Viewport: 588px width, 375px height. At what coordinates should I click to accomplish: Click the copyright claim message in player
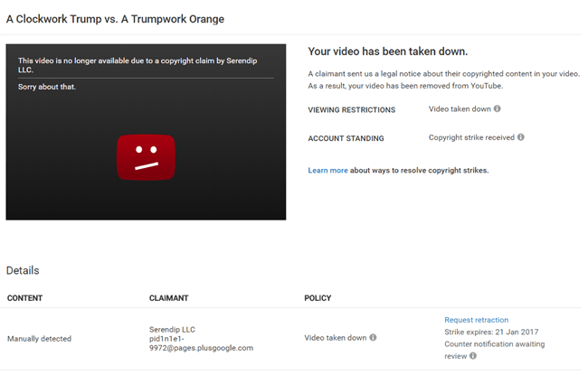click(138, 65)
